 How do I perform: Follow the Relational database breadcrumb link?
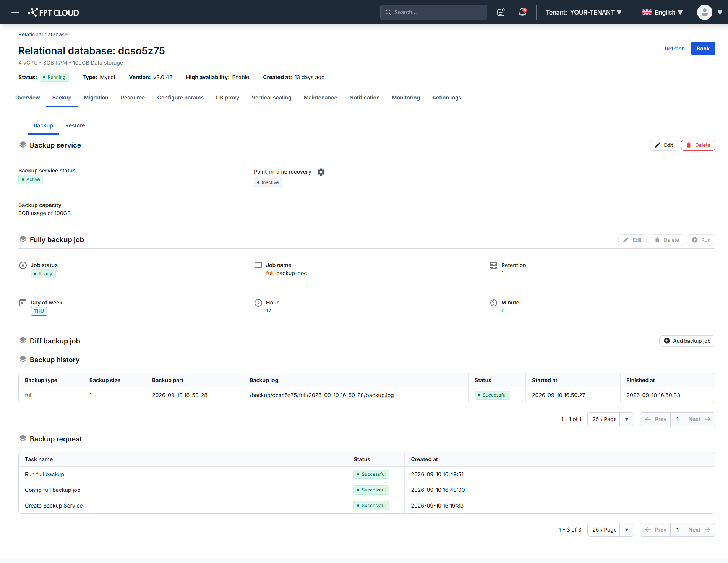tap(43, 34)
